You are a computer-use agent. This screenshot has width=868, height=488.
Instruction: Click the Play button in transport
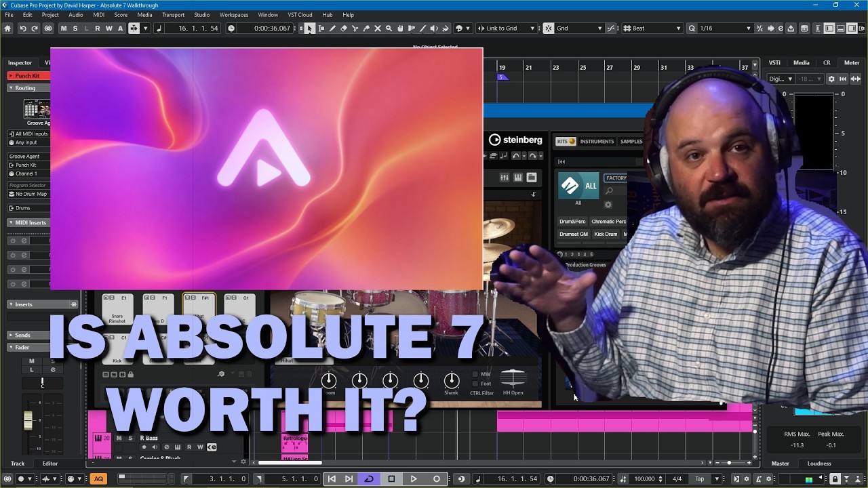pyautogui.click(x=414, y=479)
